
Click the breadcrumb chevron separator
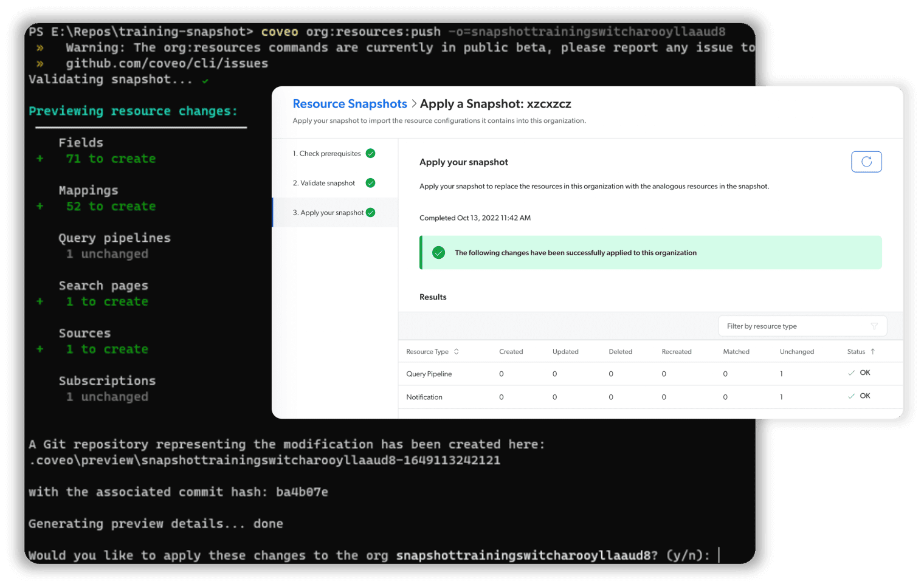point(414,104)
